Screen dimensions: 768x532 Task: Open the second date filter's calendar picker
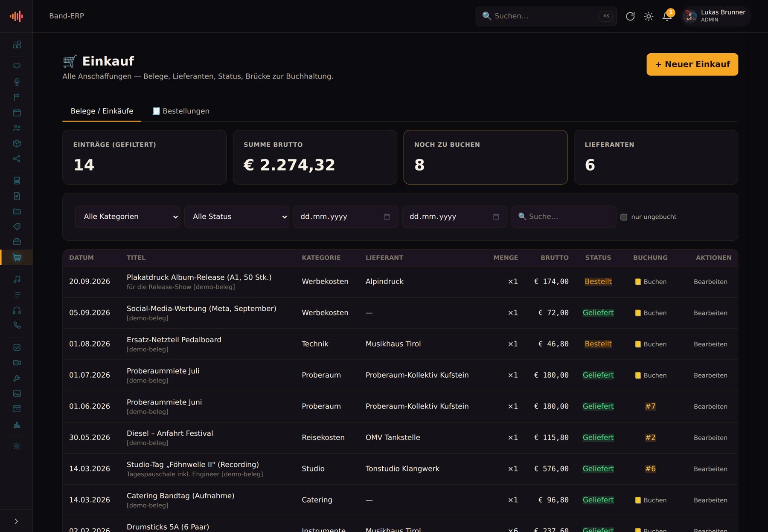pos(496,217)
